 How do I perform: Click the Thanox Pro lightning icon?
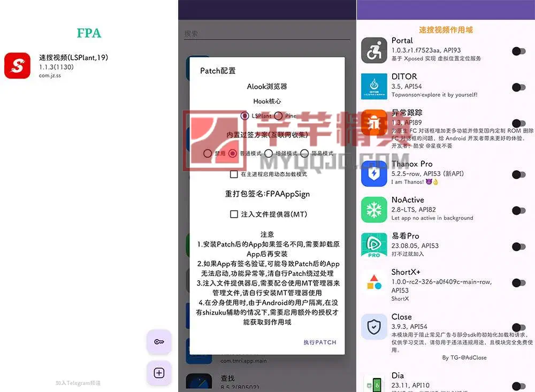click(374, 174)
